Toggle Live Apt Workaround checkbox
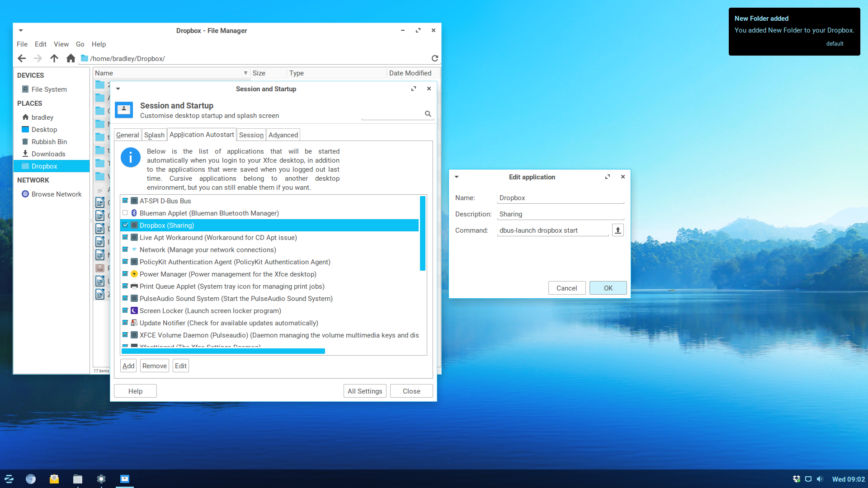Viewport: 868px width, 488px height. coord(125,237)
